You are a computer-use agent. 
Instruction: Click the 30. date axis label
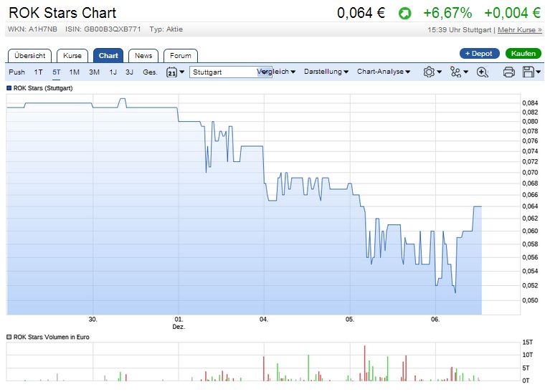(93, 319)
